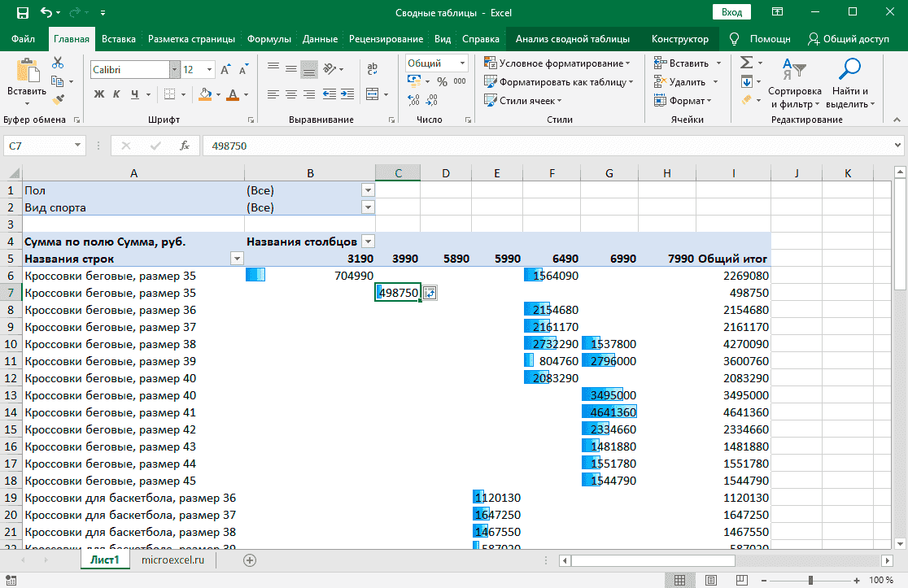Expand the Пол filter dropdown
The height and width of the screenshot is (588, 908).
coord(368,190)
